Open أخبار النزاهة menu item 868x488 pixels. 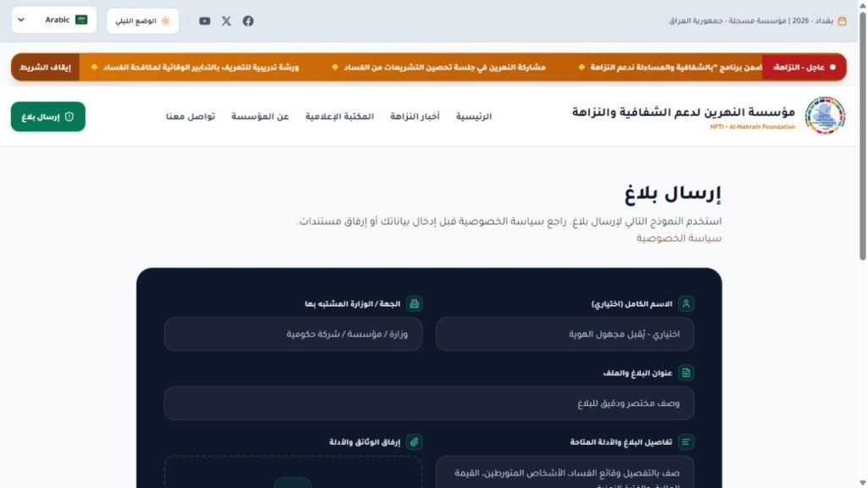pos(415,116)
